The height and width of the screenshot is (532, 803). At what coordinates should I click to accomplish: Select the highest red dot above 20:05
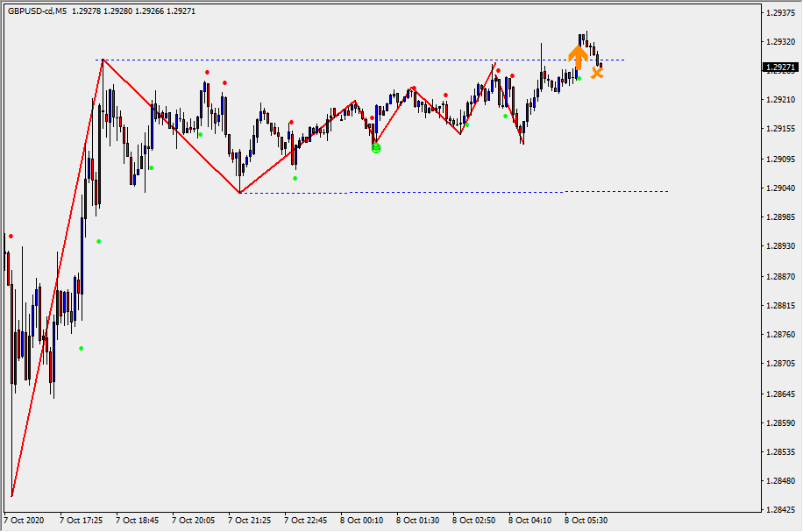(x=208, y=72)
